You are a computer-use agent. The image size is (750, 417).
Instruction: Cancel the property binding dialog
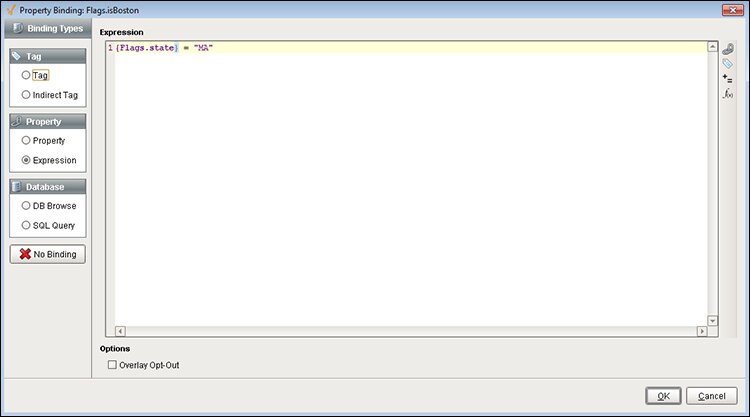pyautogui.click(x=711, y=396)
